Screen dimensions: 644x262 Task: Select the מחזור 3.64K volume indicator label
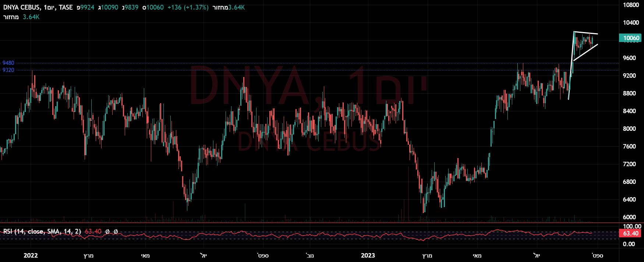(21, 17)
